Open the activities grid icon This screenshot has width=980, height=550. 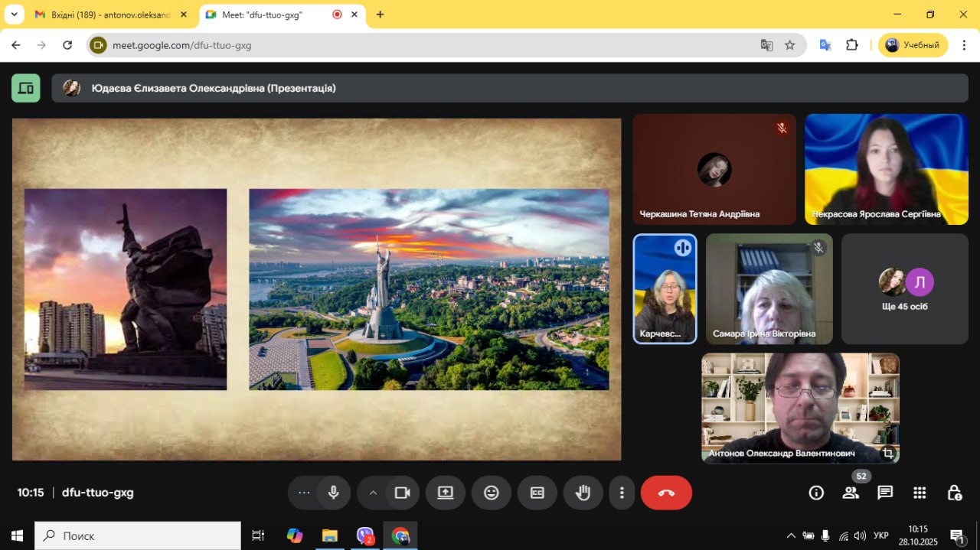click(x=920, y=493)
